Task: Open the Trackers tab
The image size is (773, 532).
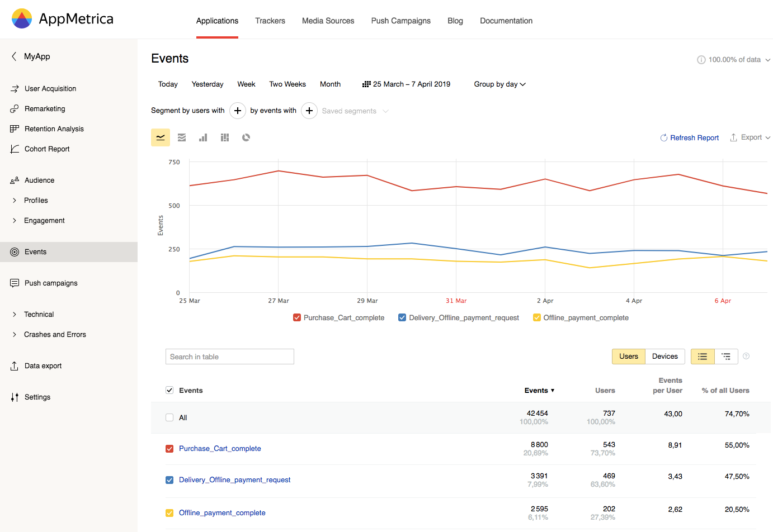Action: (x=270, y=21)
